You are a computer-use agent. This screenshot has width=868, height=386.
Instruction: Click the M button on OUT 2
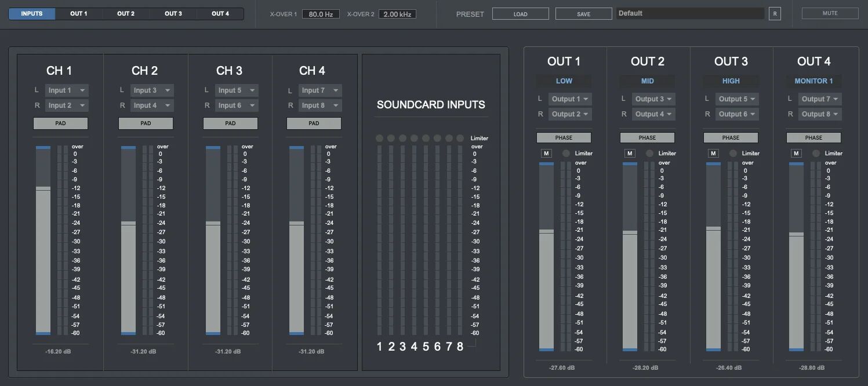629,153
